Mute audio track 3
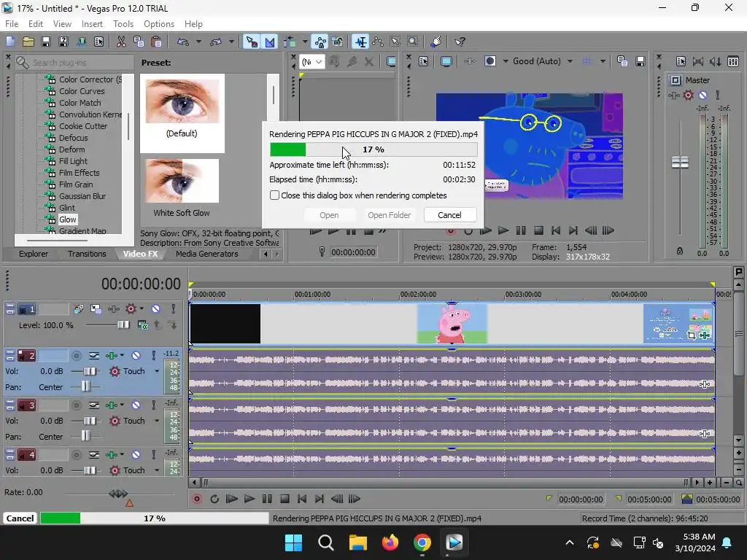 tap(136, 405)
